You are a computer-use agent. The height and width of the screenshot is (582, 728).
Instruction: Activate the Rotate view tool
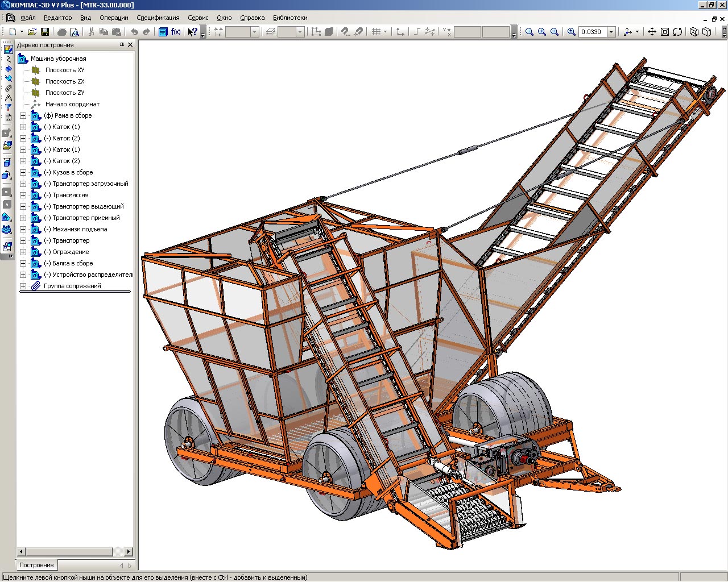pyautogui.click(x=677, y=32)
